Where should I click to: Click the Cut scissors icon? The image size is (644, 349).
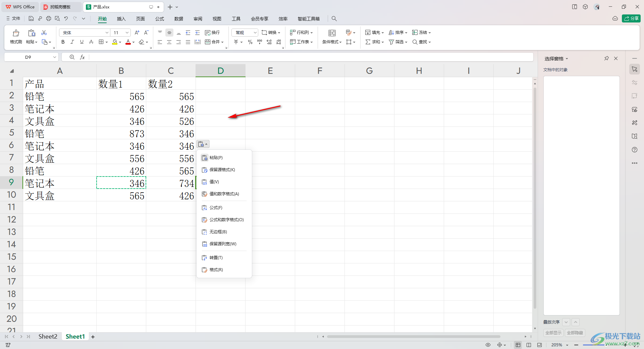pos(44,33)
